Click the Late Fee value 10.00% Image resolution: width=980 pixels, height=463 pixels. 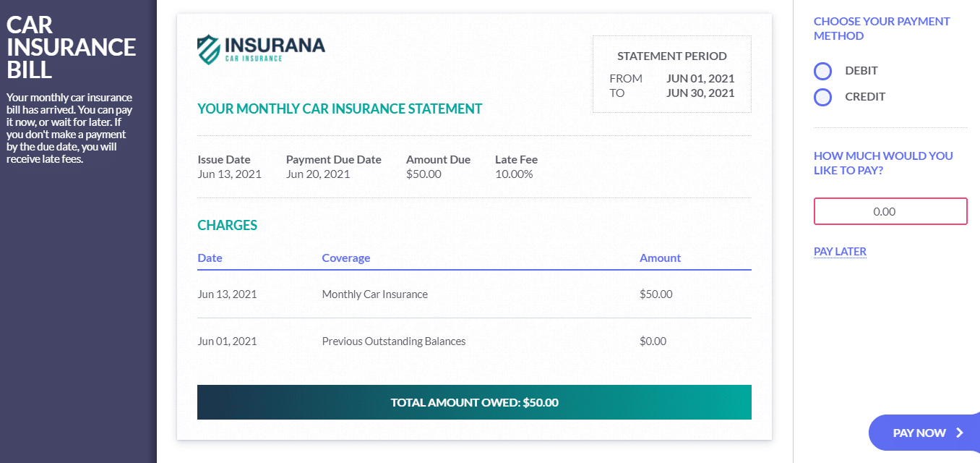[514, 174]
